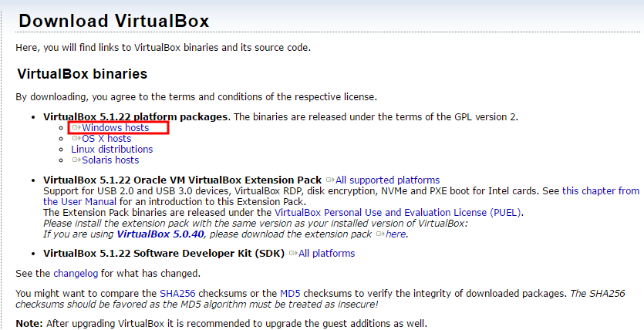Click 'VirtualBox 5.1.22 Oracle VM VirtualBox Extension Pack' text
Screen dimensions: 644x330
(182, 180)
